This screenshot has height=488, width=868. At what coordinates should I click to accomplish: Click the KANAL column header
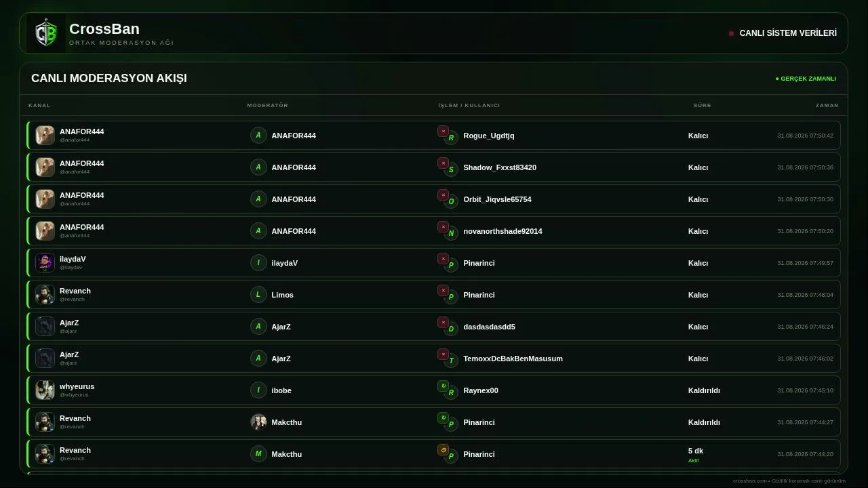click(39, 105)
